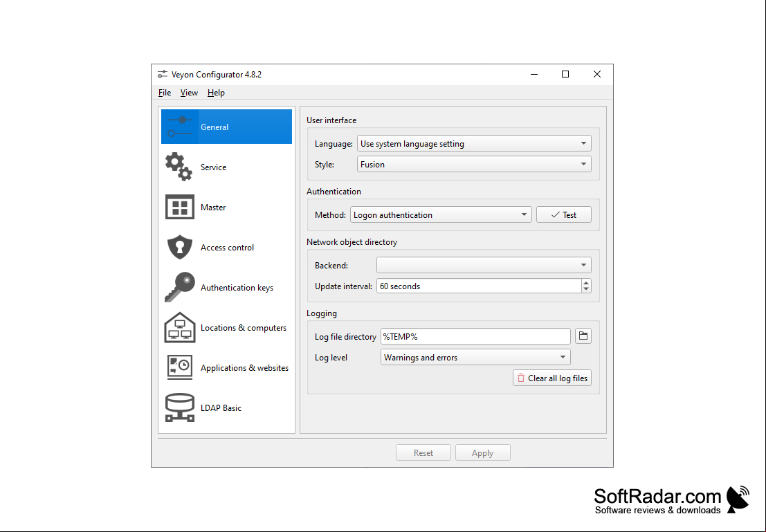766x532 pixels.
Task: Click the Log file directory field
Action: click(475, 336)
